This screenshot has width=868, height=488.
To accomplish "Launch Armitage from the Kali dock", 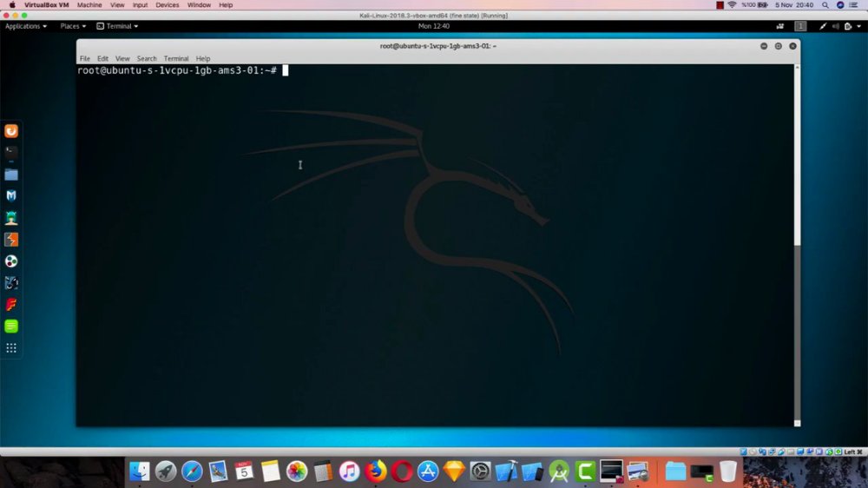I will [11, 218].
